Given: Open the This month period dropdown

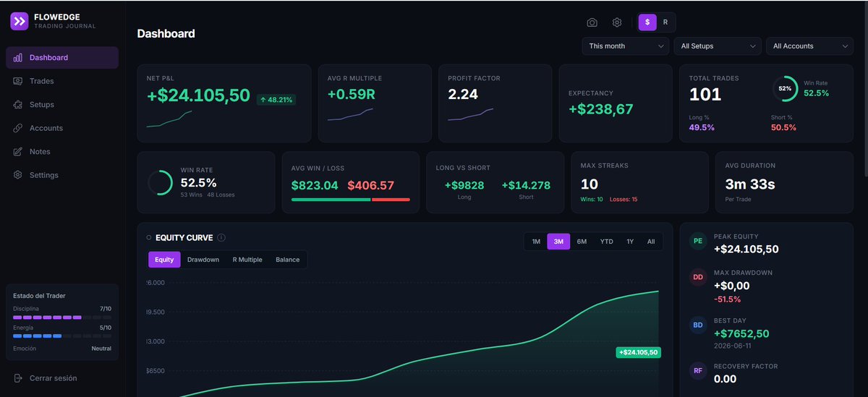Looking at the screenshot, I should coord(626,46).
